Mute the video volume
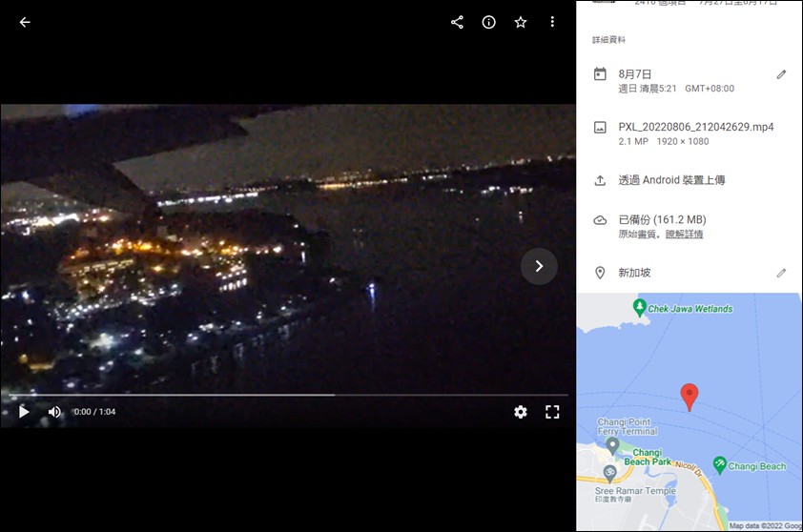Screen dimensions: 803x532 coord(54,412)
